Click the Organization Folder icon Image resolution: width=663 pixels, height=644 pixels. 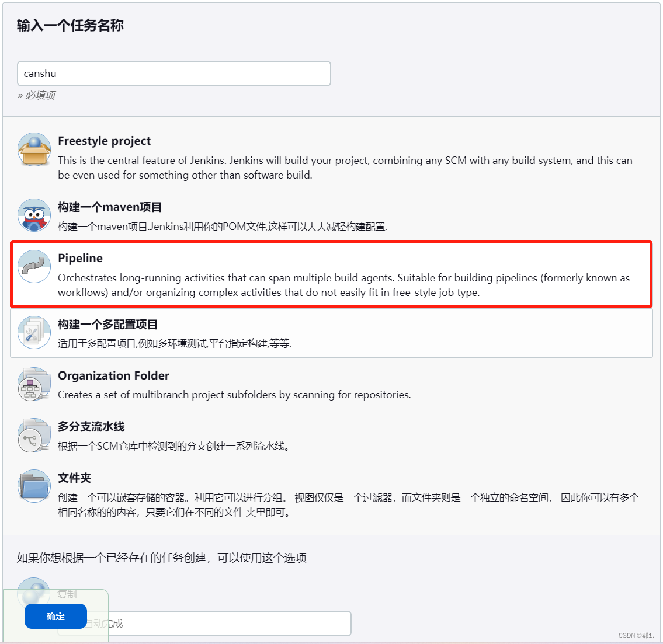coord(34,384)
